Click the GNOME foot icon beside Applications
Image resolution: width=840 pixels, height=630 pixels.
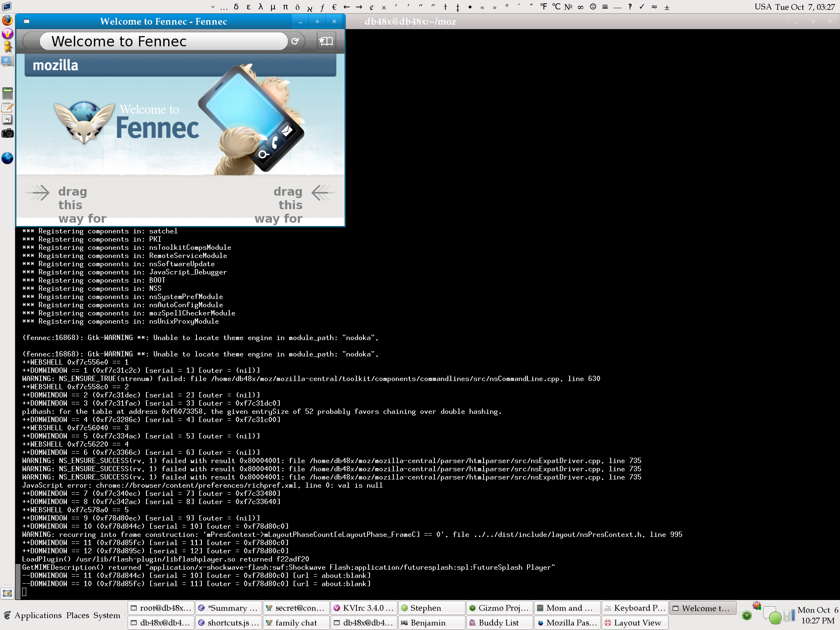tap(7, 615)
